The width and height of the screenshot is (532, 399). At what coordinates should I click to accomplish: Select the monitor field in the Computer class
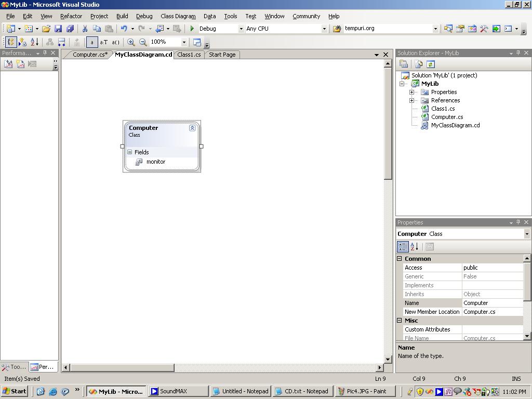[x=156, y=162]
